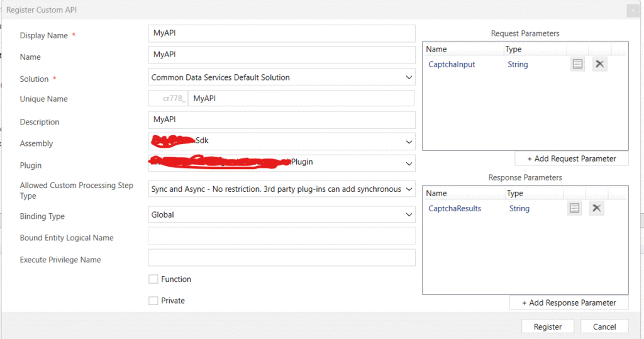Expand Allowed Custom Processing Step Type dropdown
The image size is (644, 339).
pos(282,189)
